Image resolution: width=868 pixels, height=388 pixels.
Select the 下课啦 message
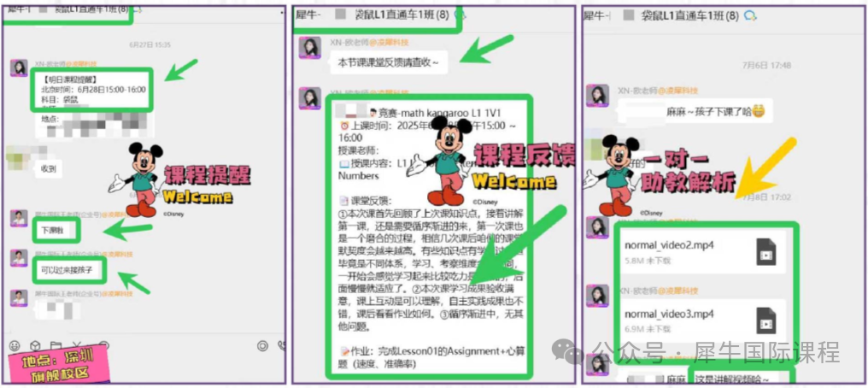[x=56, y=230]
